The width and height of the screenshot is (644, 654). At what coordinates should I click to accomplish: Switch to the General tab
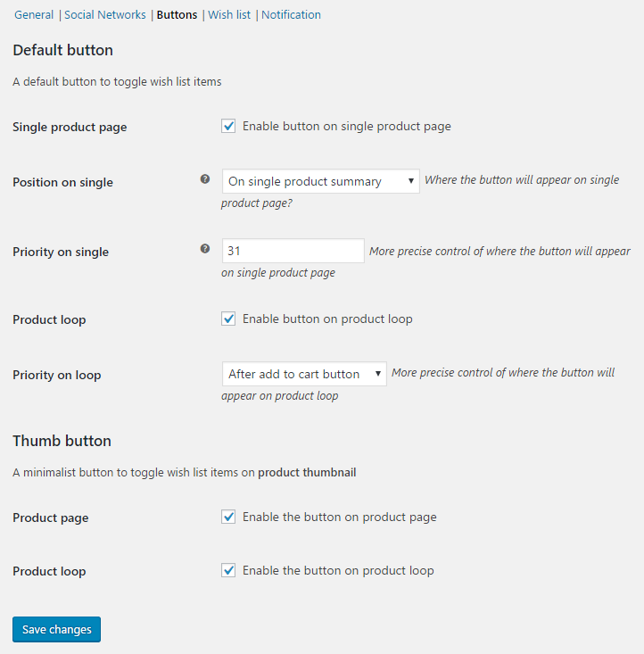click(34, 15)
